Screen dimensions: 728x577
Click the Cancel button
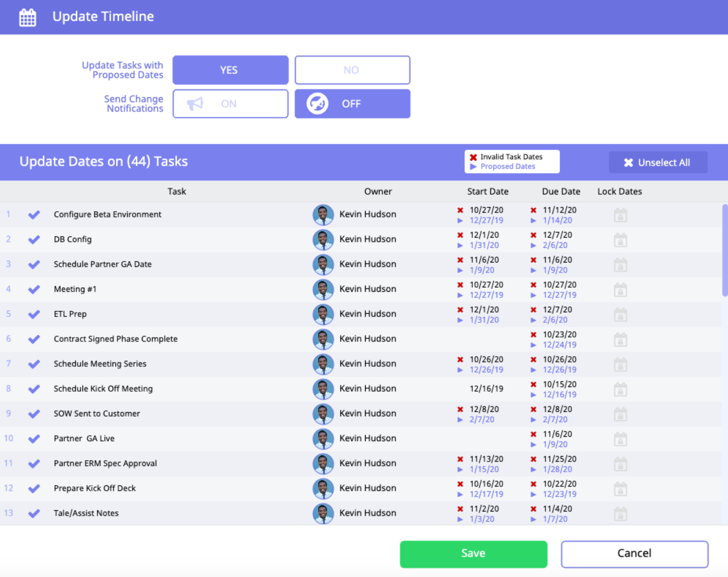pyautogui.click(x=634, y=553)
